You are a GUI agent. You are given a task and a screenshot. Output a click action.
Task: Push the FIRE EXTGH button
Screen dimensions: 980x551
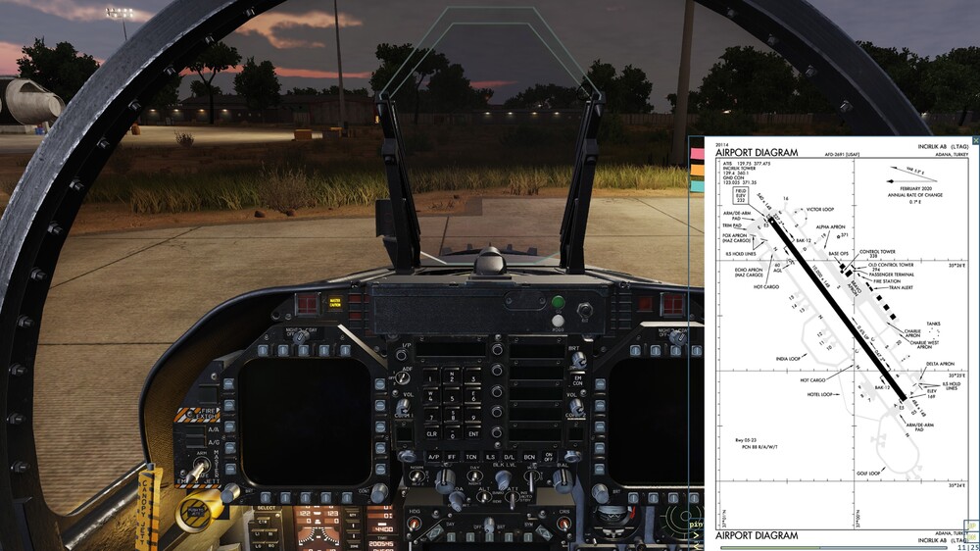(198, 414)
